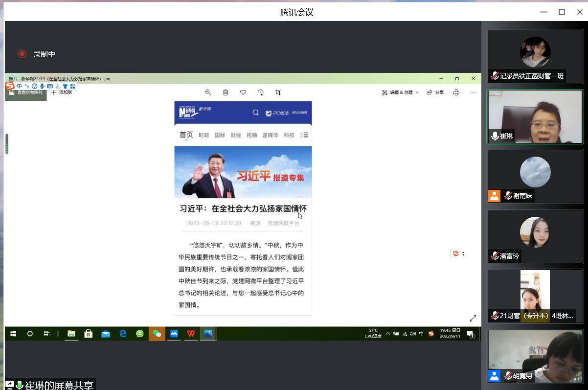This screenshot has height=390, width=588.
Task: Select the 国际 tab
Action: coord(220,135)
